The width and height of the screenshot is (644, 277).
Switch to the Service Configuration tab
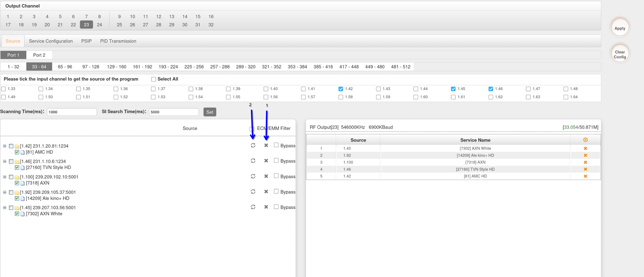pos(51,41)
